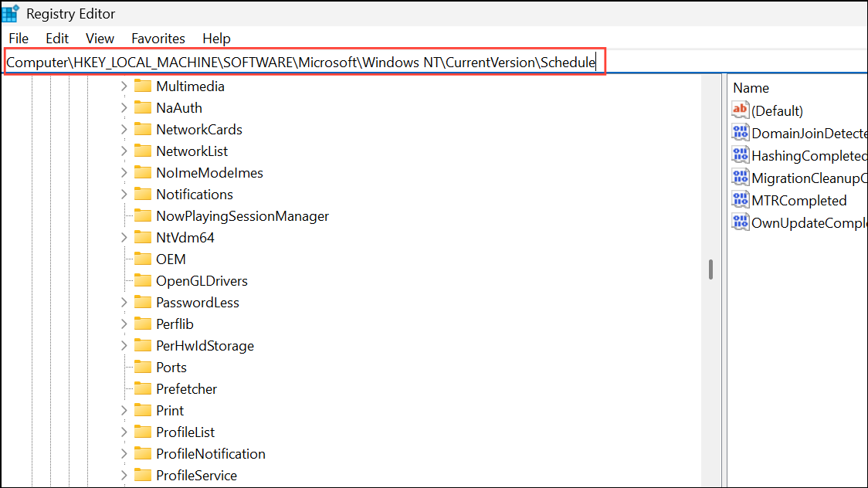Click the OpenGLDrivers folder icon
868x488 pixels.
pos(143,280)
